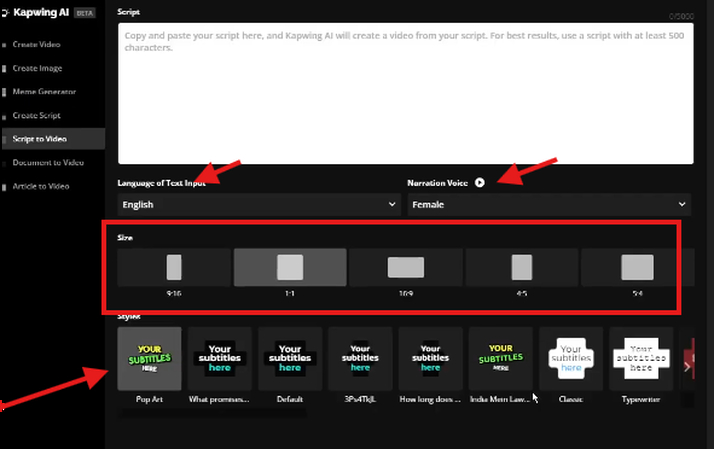
Task: Choose the 5:4 size option
Action: (x=638, y=267)
